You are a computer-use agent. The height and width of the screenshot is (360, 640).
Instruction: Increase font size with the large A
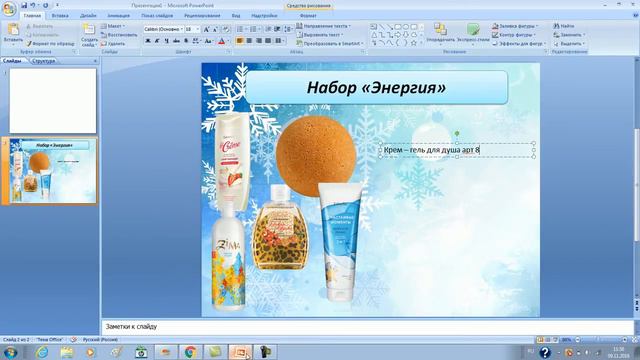[207, 29]
